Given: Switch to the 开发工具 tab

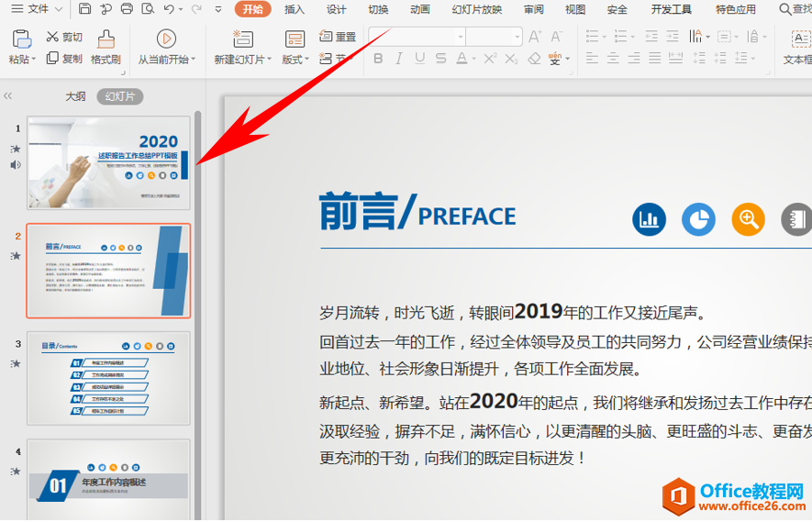Looking at the screenshot, I should (x=671, y=9).
